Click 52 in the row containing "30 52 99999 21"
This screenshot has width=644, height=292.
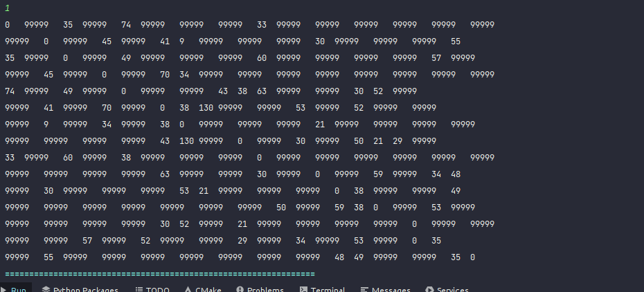coord(184,224)
